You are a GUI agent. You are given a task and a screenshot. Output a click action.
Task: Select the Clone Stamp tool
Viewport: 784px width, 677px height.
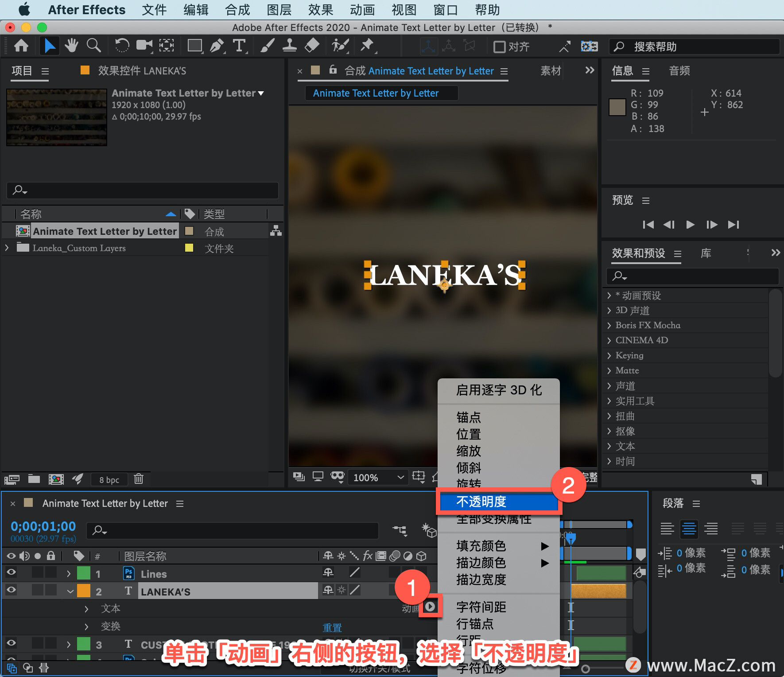click(289, 46)
